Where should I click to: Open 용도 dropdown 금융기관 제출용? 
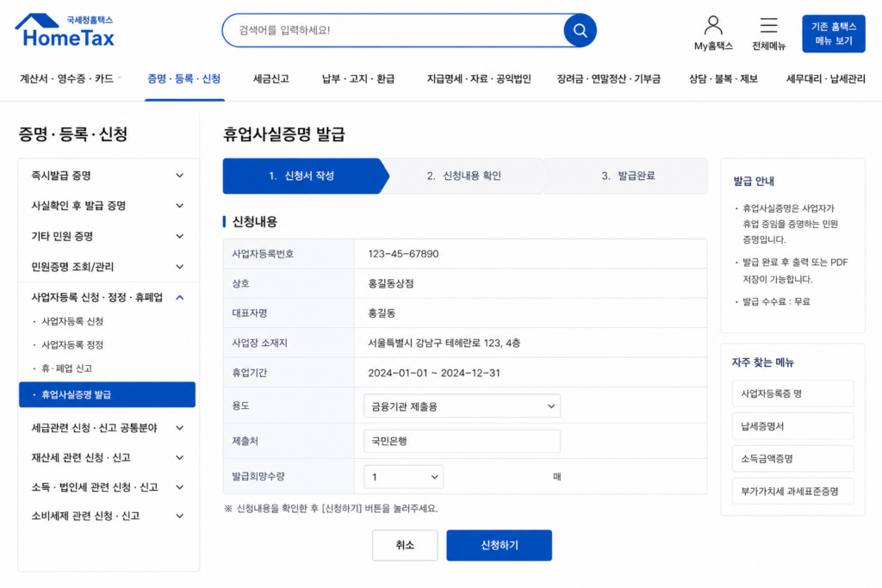[x=462, y=405]
